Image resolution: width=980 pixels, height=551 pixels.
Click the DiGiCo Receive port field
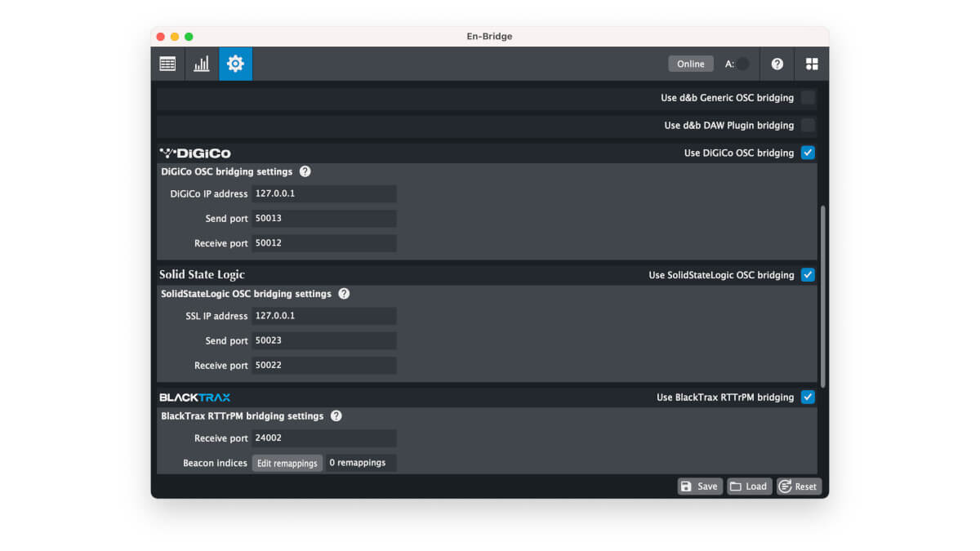[x=324, y=243]
